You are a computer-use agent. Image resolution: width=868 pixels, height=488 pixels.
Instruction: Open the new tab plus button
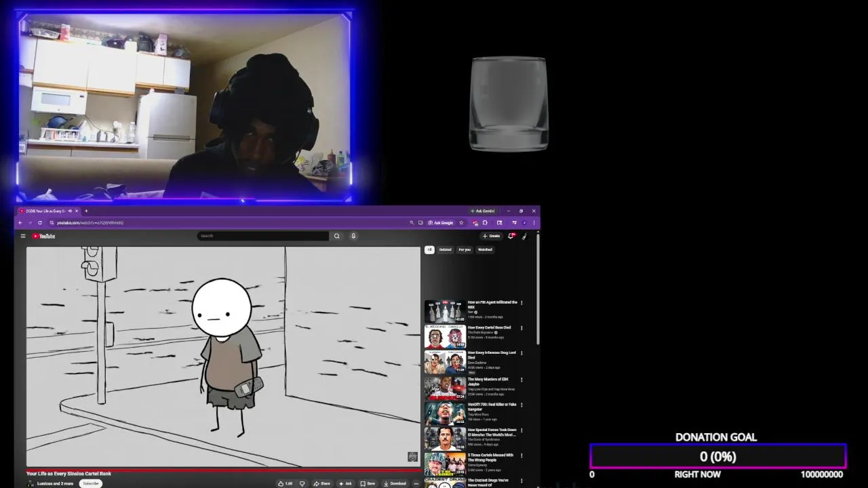click(x=86, y=211)
